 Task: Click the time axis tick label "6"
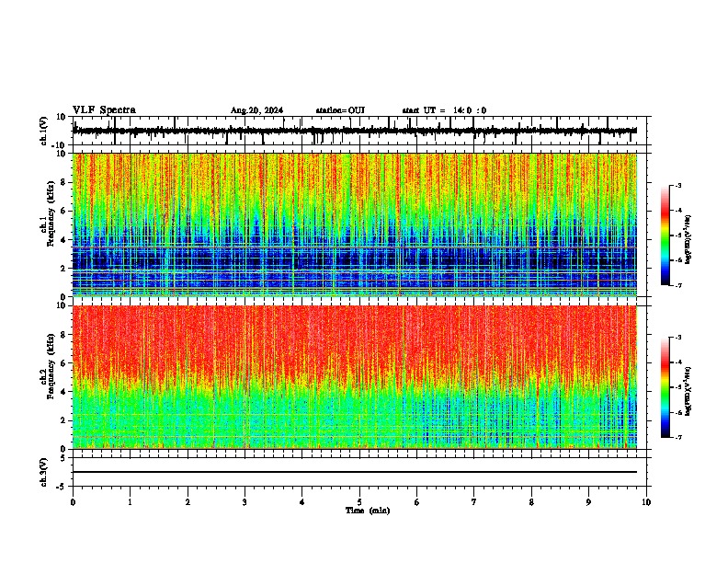[417, 502]
